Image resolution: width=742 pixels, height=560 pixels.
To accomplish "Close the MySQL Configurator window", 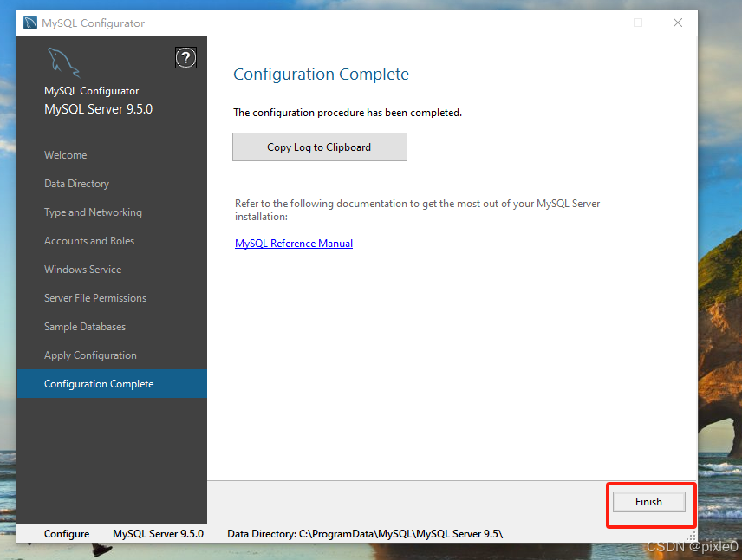I will (678, 23).
